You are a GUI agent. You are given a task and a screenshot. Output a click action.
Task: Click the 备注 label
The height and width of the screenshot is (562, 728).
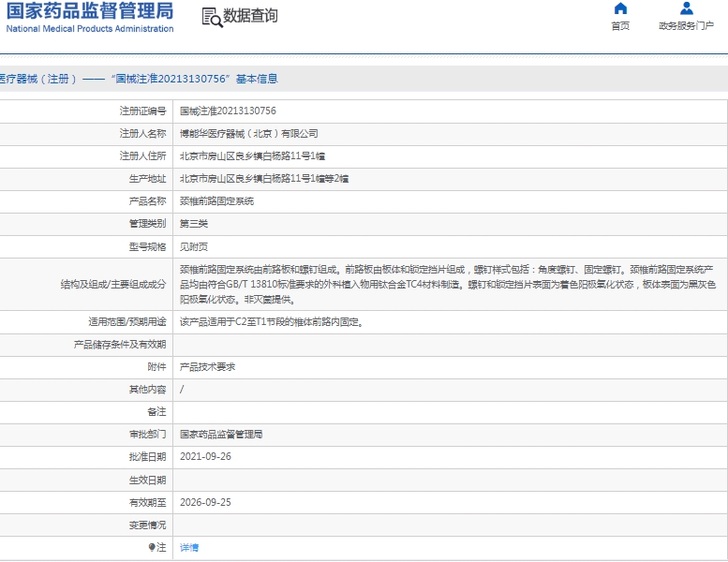pyautogui.click(x=156, y=411)
